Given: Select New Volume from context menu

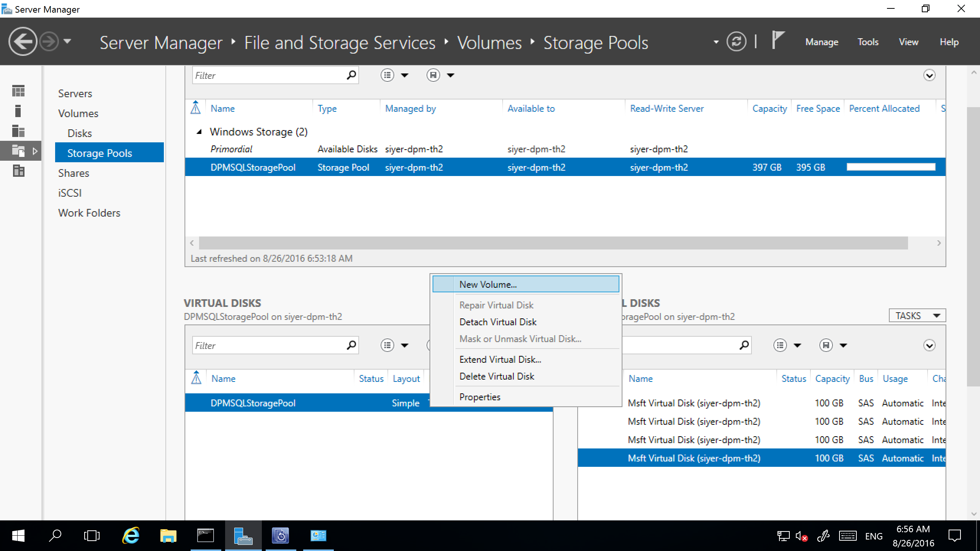Looking at the screenshot, I should click(x=487, y=284).
